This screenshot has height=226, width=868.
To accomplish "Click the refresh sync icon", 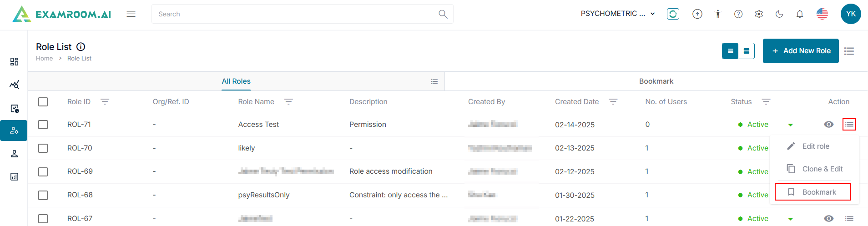I will [x=673, y=14].
